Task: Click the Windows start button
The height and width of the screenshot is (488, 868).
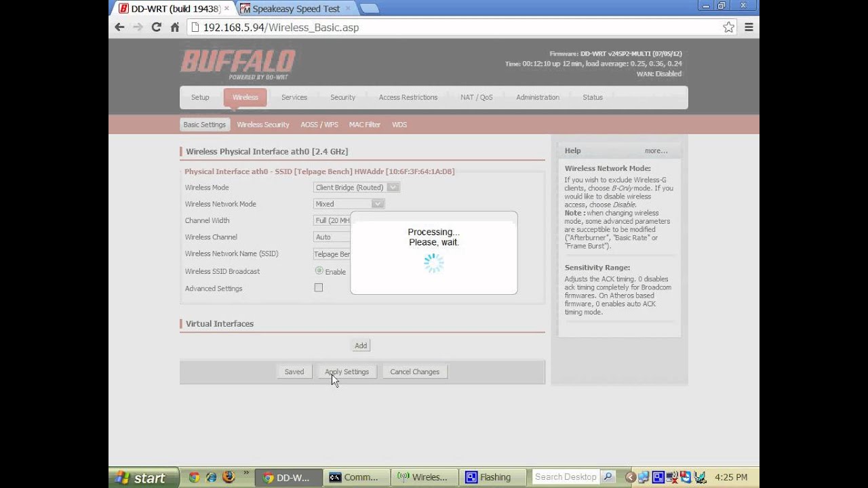Action: click(x=143, y=478)
